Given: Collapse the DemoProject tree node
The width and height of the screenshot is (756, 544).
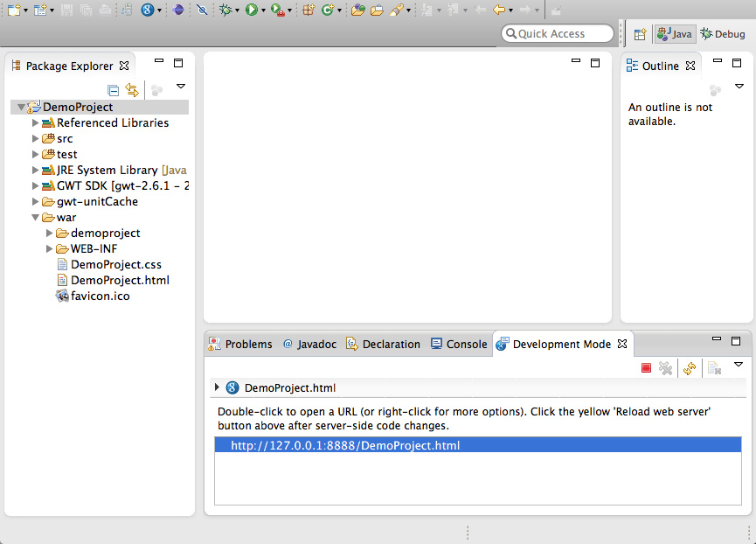Looking at the screenshot, I should pos(21,107).
